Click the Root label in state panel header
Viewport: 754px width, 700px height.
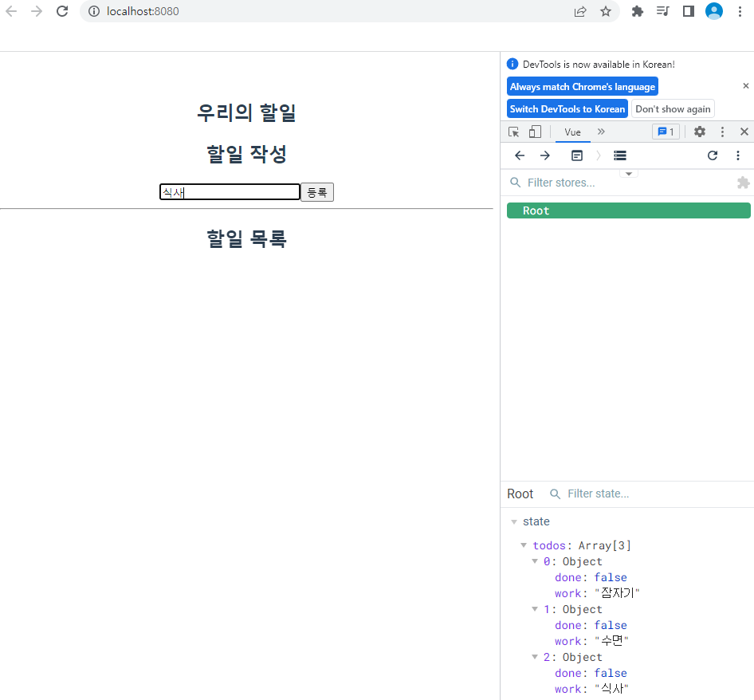coord(520,494)
